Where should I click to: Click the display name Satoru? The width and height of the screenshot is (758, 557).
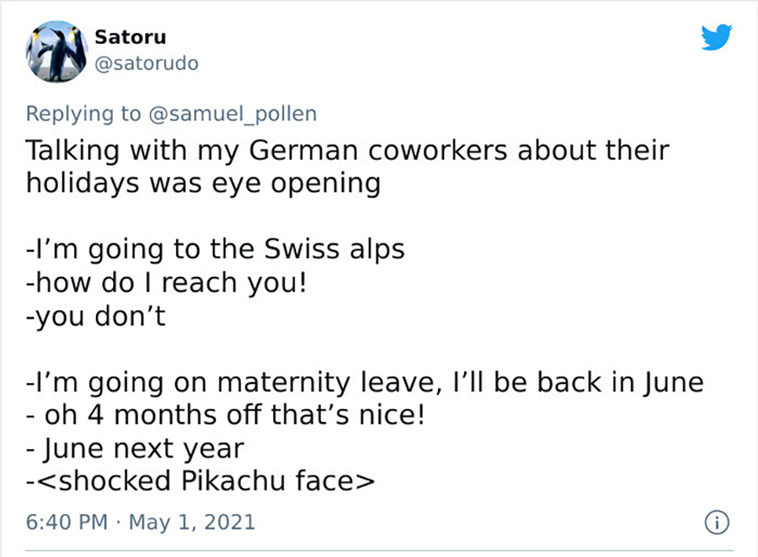coord(130,37)
